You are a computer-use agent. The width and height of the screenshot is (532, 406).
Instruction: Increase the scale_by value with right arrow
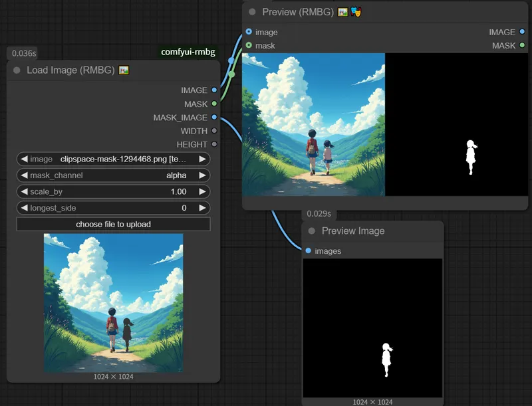pyautogui.click(x=202, y=191)
